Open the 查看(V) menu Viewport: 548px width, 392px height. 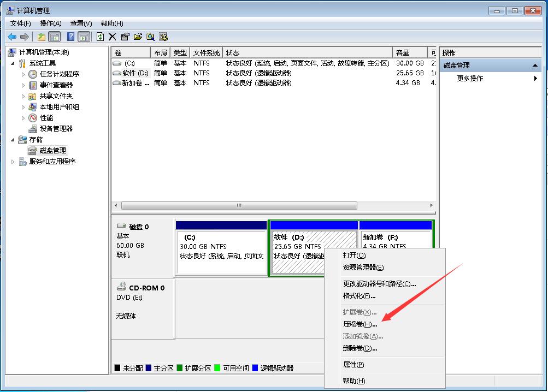coord(80,23)
